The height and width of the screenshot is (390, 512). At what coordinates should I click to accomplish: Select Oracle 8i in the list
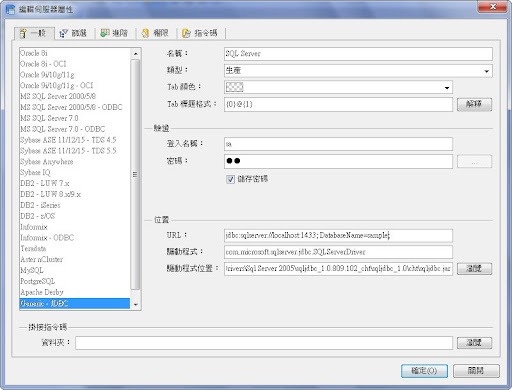coord(75,53)
